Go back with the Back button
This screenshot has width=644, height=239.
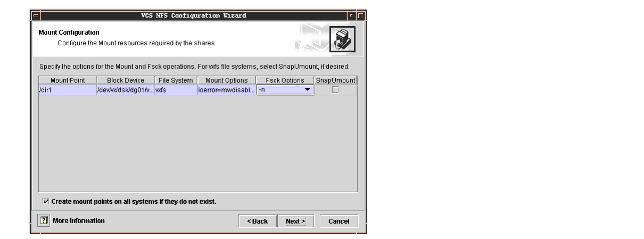(257, 221)
